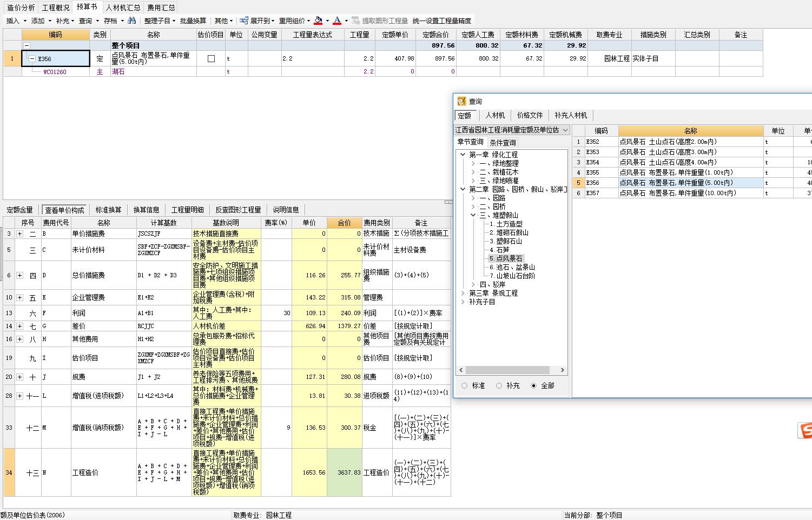Open the 标准换算 tab
The height and width of the screenshot is (520, 812).
tap(109, 210)
